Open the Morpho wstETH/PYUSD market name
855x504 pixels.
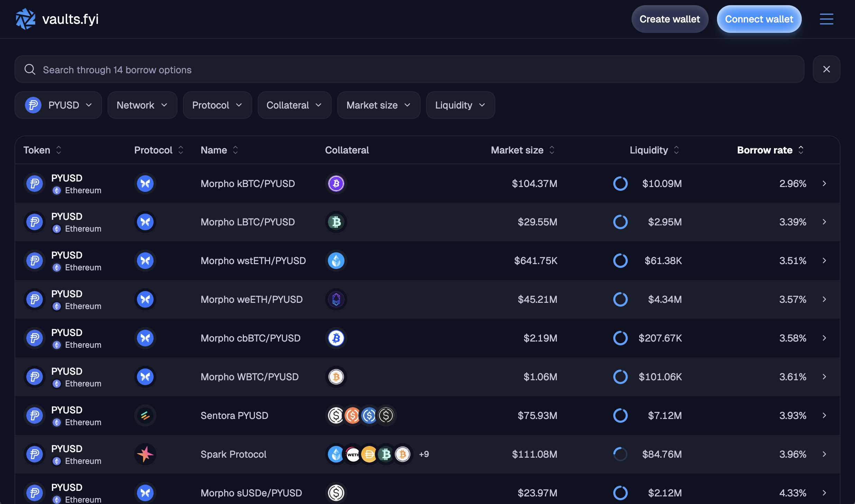point(253,261)
